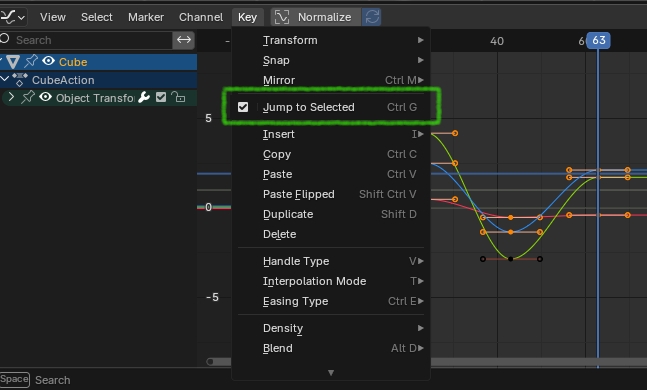Choose Paste from Key menu

point(331,174)
